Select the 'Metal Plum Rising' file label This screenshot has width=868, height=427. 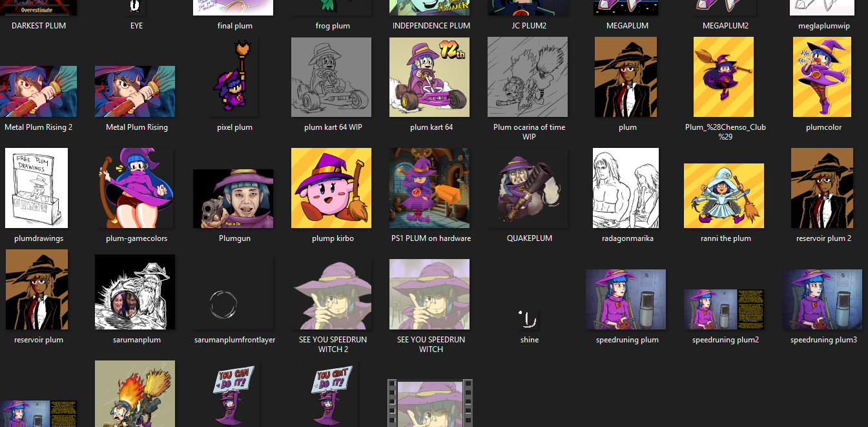click(x=137, y=127)
